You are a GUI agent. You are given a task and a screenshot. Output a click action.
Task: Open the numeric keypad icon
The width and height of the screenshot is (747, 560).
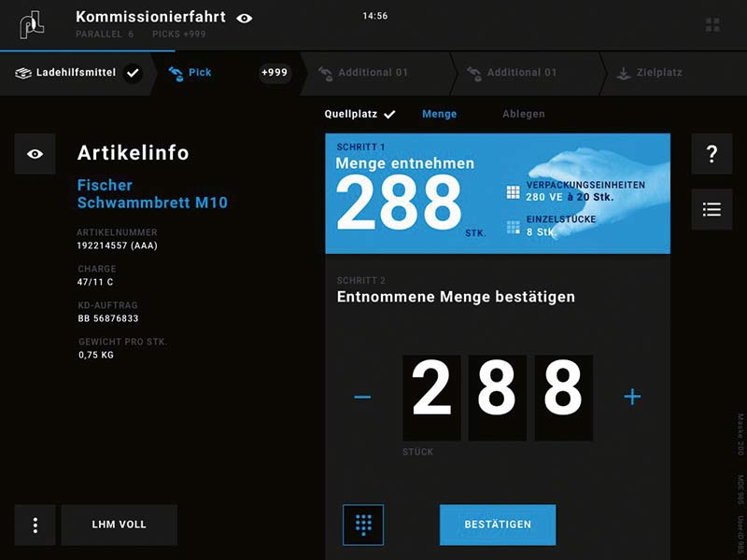363,525
